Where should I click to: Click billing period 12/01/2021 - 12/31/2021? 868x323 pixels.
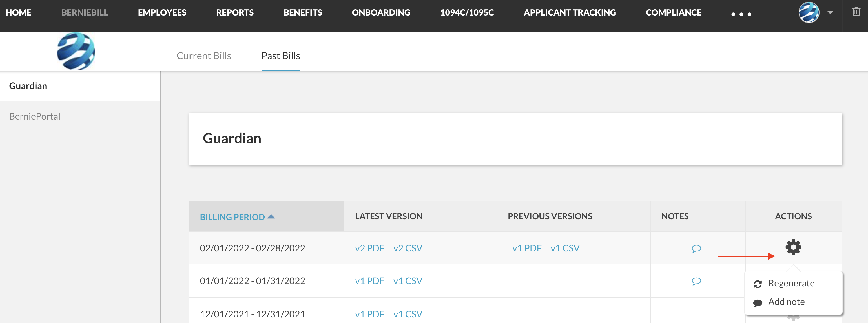tap(253, 314)
